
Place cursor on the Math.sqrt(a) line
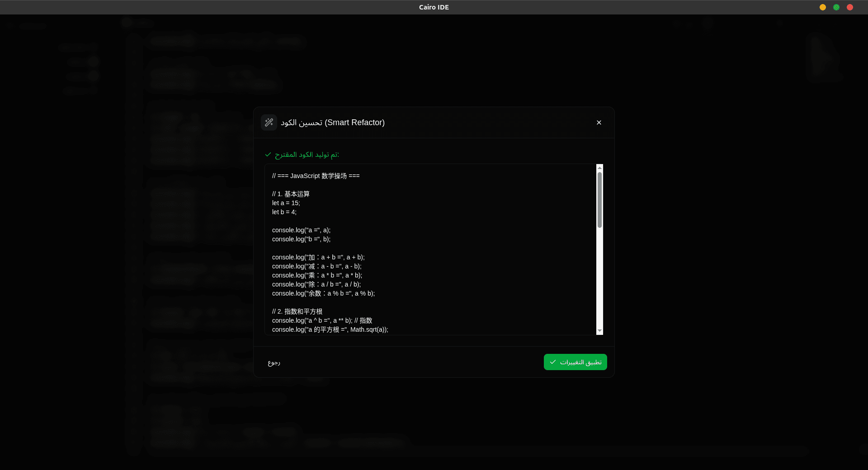[330, 329]
